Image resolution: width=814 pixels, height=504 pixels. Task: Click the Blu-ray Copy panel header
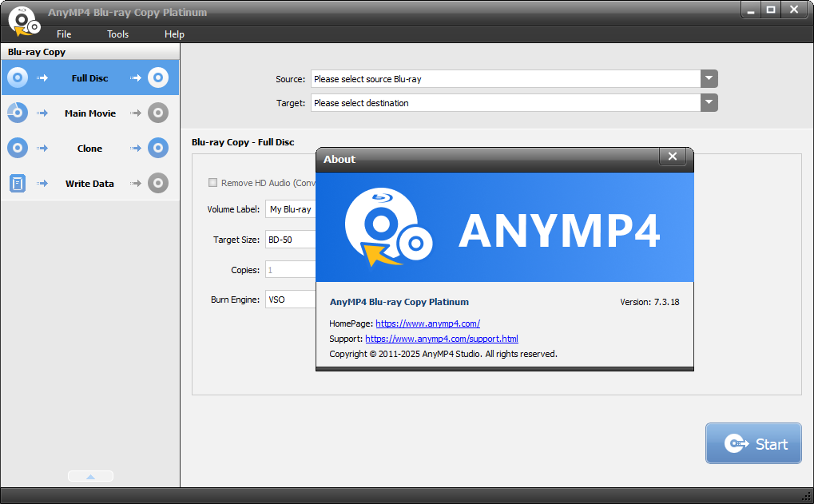90,52
